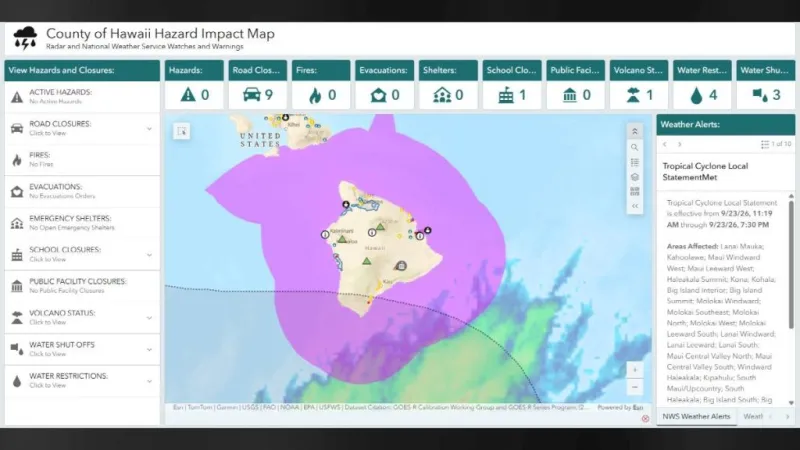Open the basemap gallery tool
Image resolution: width=800 pixels, height=450 pixels.
(635, 192)
